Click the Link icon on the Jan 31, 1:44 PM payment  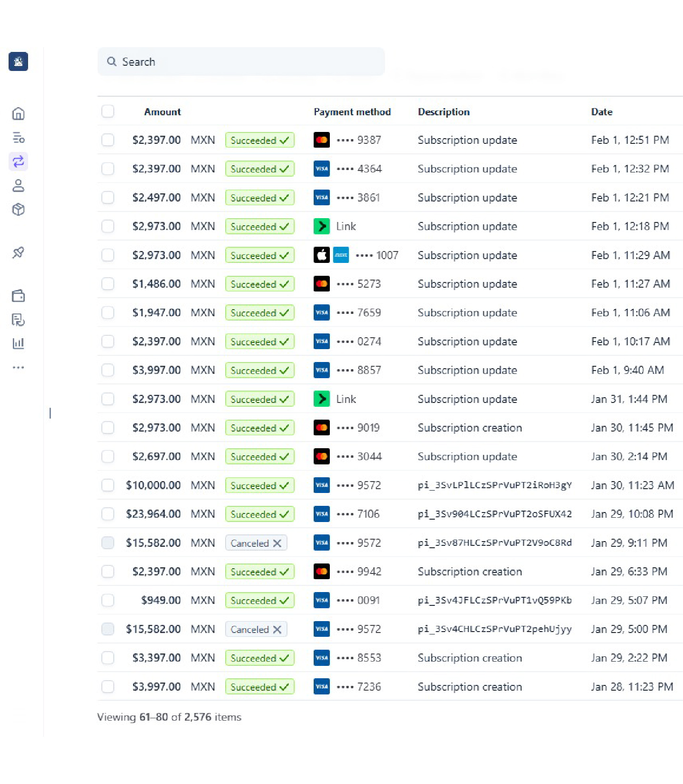322,399
